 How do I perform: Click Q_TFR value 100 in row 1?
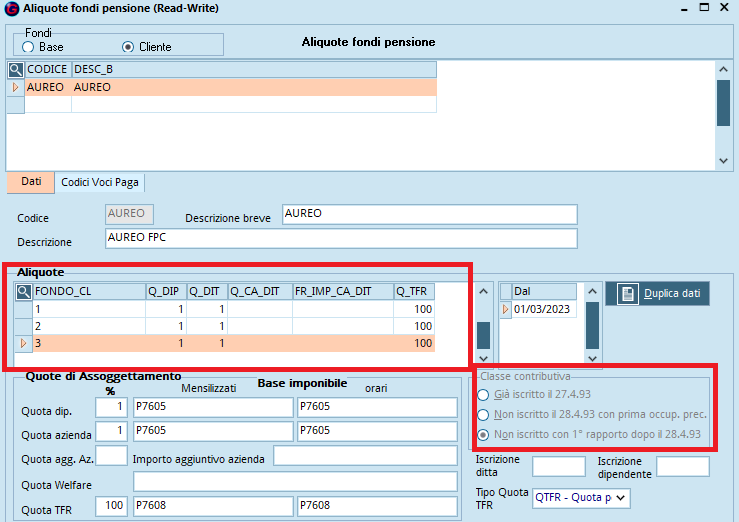coord(414,309)
